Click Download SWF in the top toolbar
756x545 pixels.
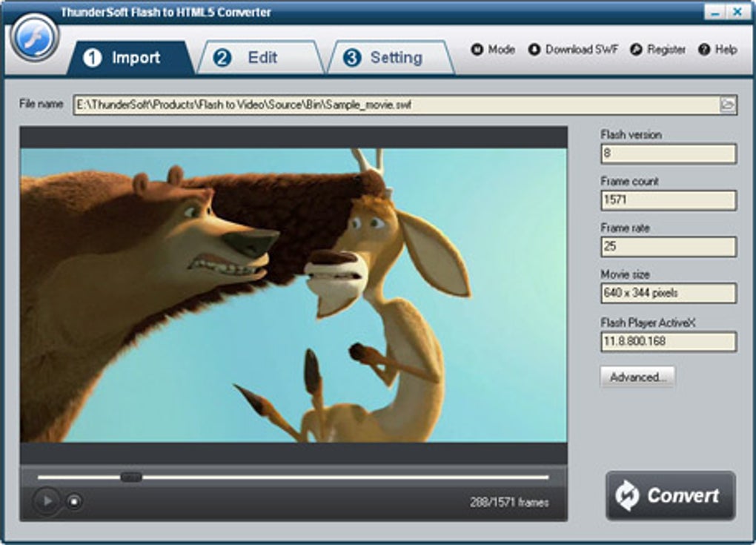click(573, 50)
